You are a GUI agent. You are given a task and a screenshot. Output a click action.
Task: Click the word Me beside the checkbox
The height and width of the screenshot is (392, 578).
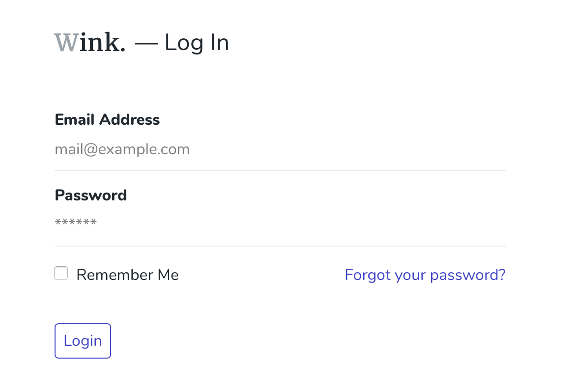click(168, 275)
